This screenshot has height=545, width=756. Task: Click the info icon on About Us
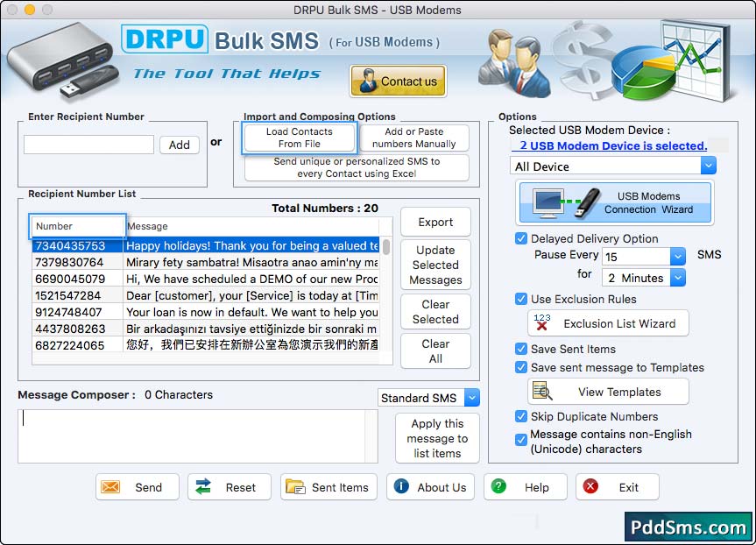[x=401, y=486]
